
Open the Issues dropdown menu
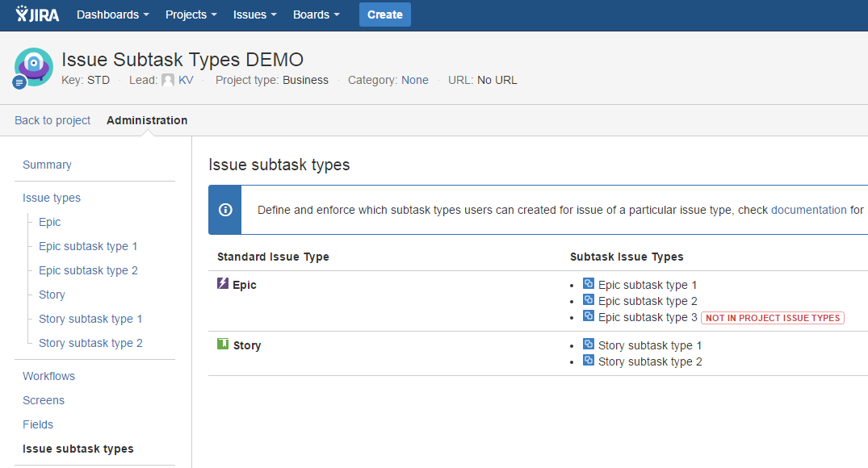254,15
